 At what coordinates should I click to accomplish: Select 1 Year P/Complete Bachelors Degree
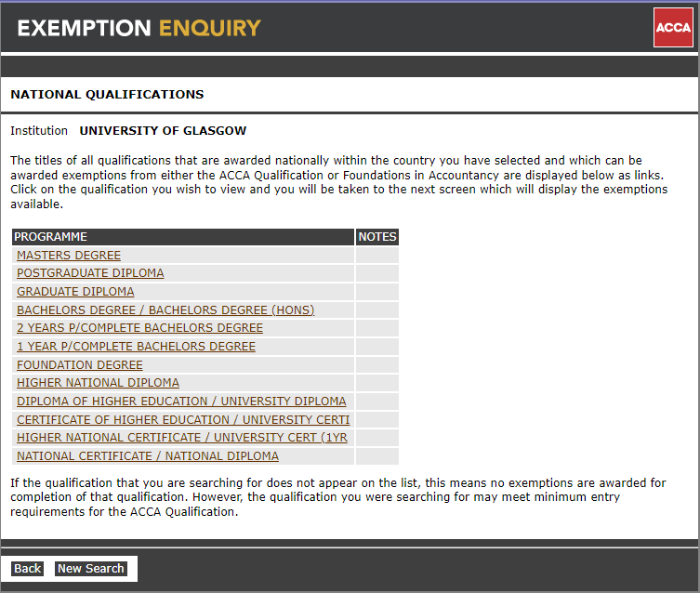coord(136,347)
